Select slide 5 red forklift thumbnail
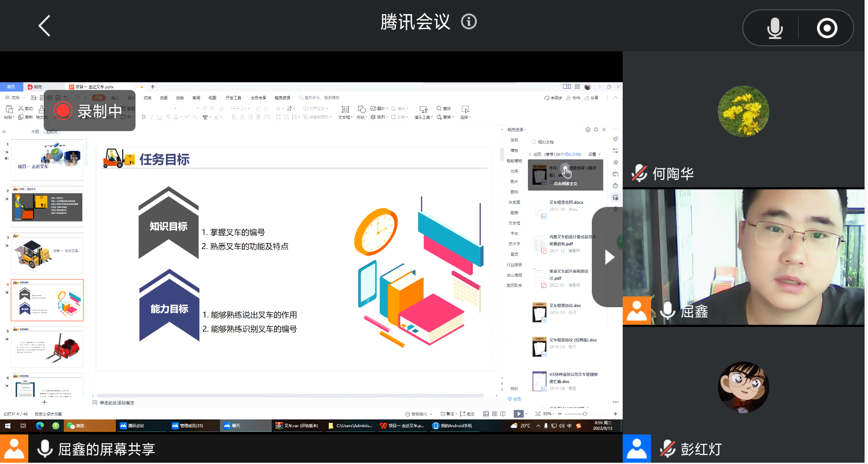The width and height of the screenshot is (868, 464). pyautogui.click(x=47, y=347)
